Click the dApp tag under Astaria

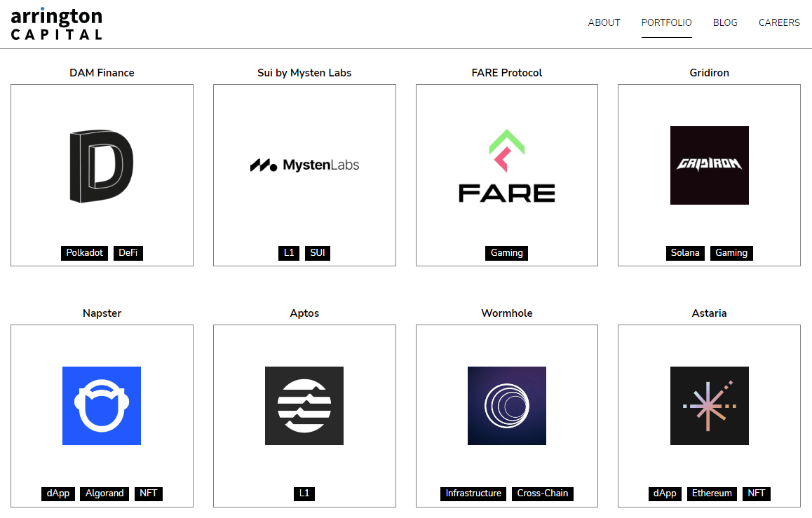[x=665, y=493]
